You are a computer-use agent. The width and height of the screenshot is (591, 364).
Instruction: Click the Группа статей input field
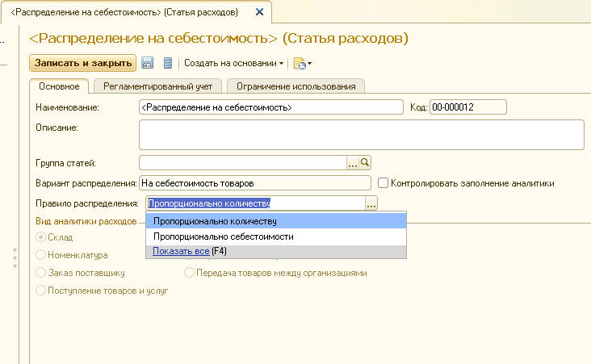click(x=243, y=163)
